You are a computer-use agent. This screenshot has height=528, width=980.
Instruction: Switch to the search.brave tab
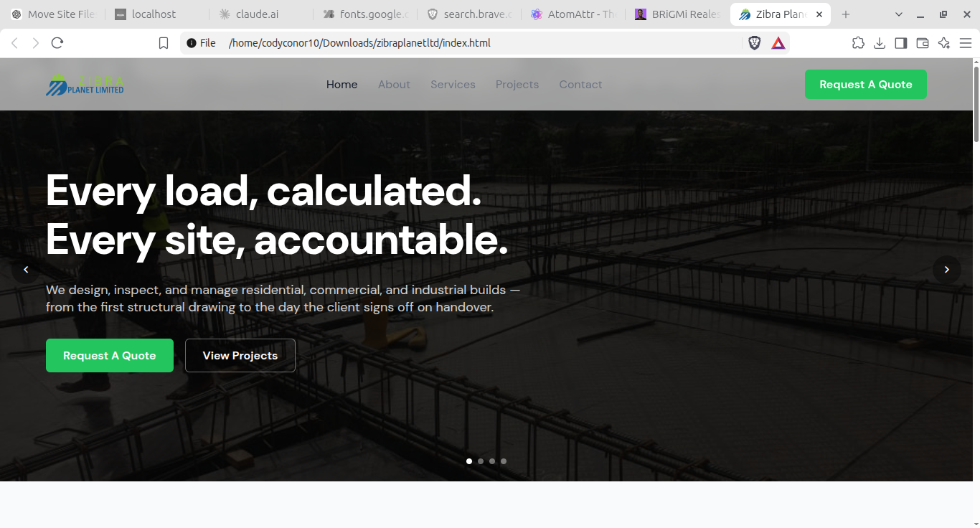[x=468, y=14]
